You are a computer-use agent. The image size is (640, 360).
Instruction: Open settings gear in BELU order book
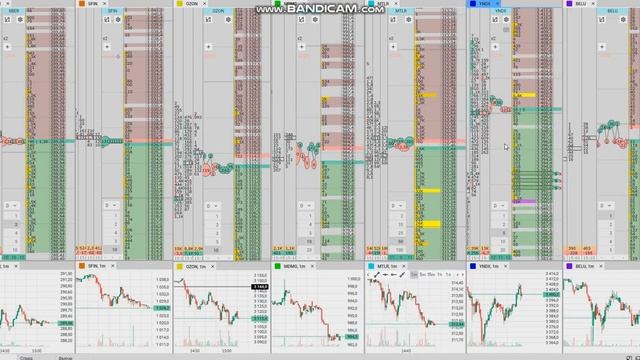point(623,19)
